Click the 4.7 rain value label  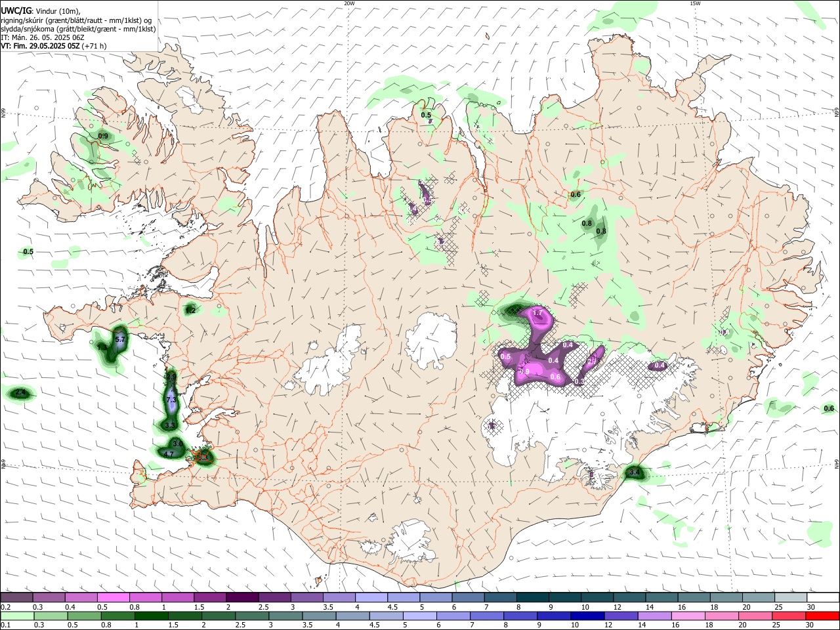point(169,453)
